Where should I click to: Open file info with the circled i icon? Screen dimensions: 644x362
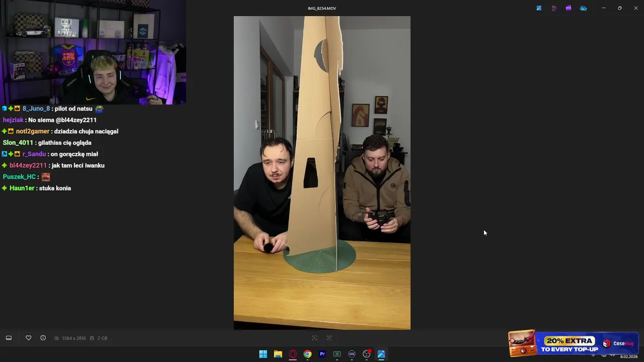coord(43,338)
